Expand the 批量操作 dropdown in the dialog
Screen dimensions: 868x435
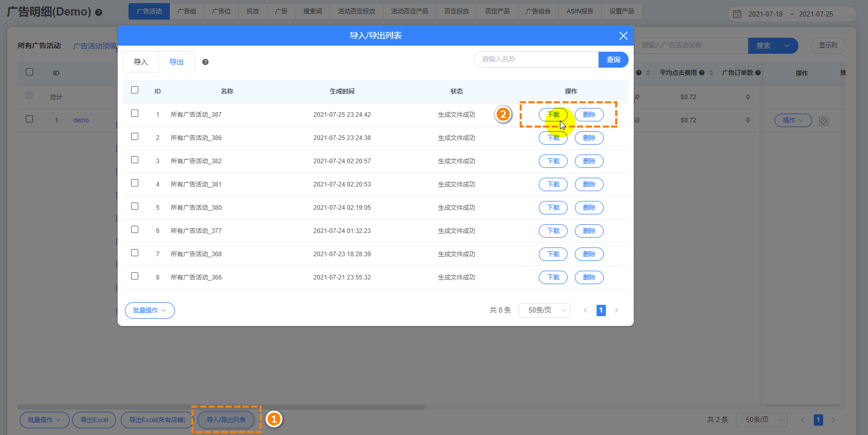tap(150, 310)
